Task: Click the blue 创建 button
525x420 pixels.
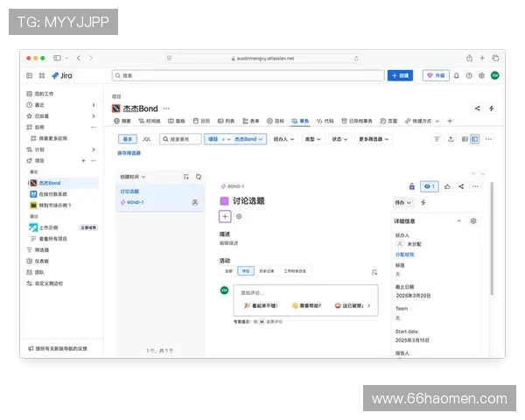Action: pos(400,76)
